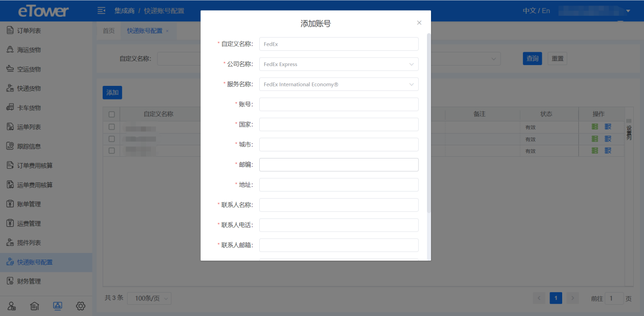Screen dimensions: 644x316
Task: Click the blue action icon in second table row
Action: (608, 139)
